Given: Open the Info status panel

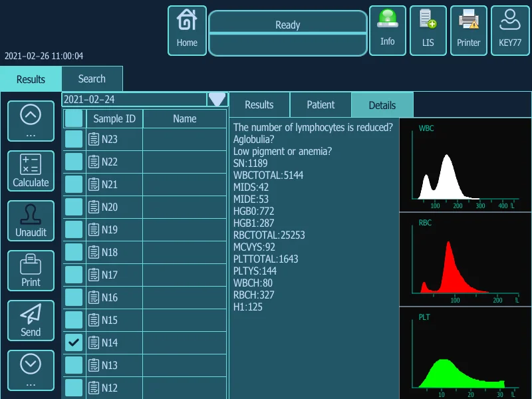Looking at the screenshot, I should (x=388, y=31).
